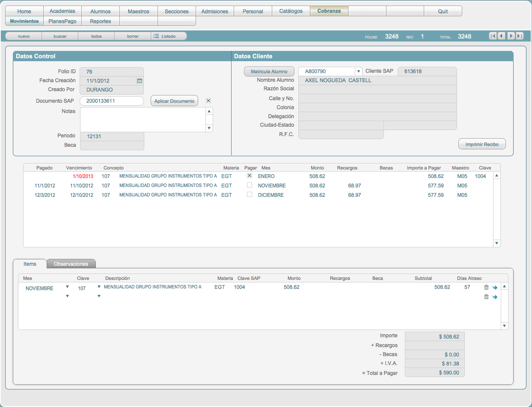
Task: Open calendar picker beside Fecha Creación
Action: 140,80
